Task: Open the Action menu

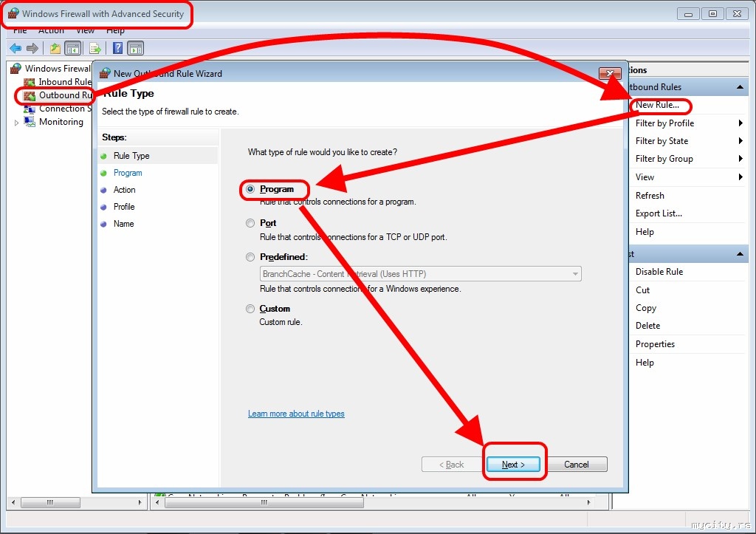Action: [51, 30]
